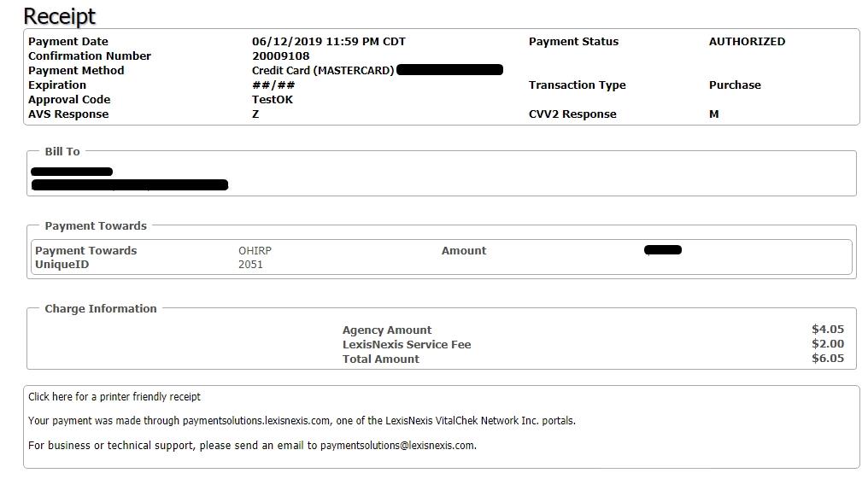Image resolution: width=868 pixels, height=479 pixels.
Task: Click the printer friendly receipt link
Action: point(114,396)
